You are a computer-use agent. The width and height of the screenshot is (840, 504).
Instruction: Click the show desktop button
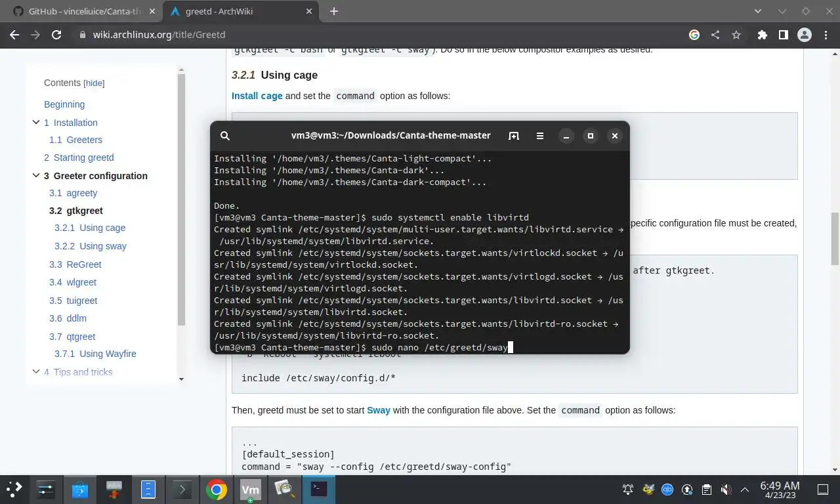823,490
